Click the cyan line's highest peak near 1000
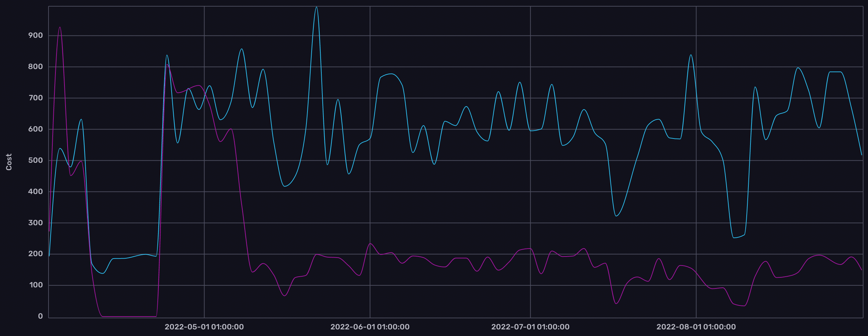The image size is (868, 336). [316, 7]
